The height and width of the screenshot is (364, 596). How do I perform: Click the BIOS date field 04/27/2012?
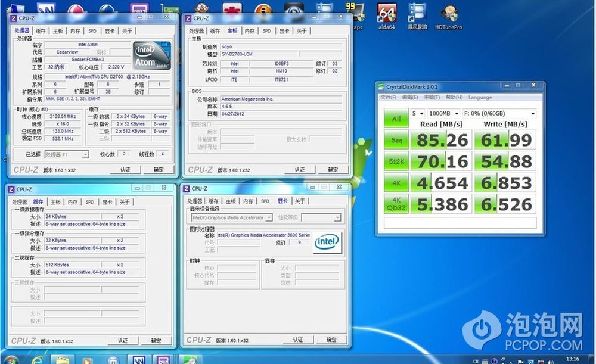click(281, 114)
